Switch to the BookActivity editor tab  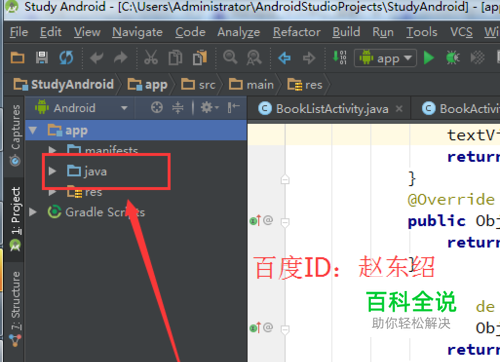point(461,109)
